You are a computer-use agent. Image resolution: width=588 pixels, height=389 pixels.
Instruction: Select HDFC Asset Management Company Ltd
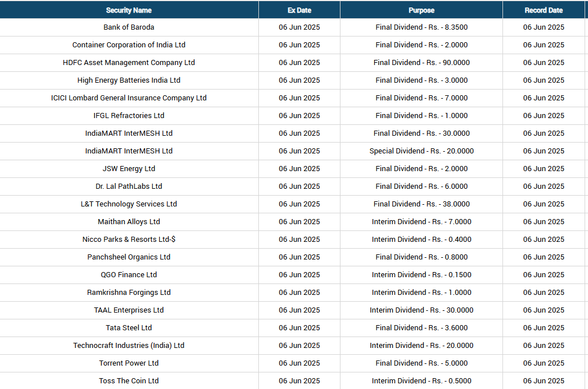129,62
